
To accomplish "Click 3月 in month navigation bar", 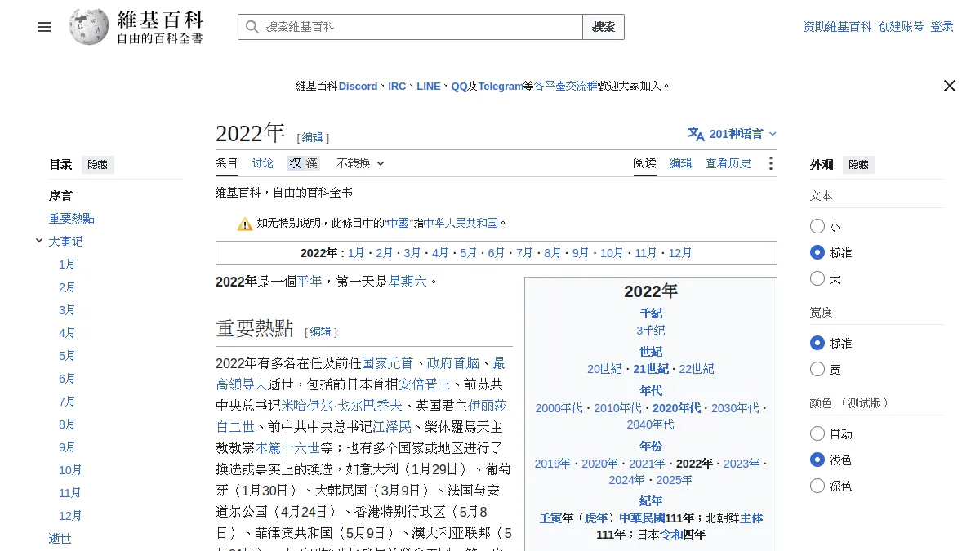I will coord(412,253).
